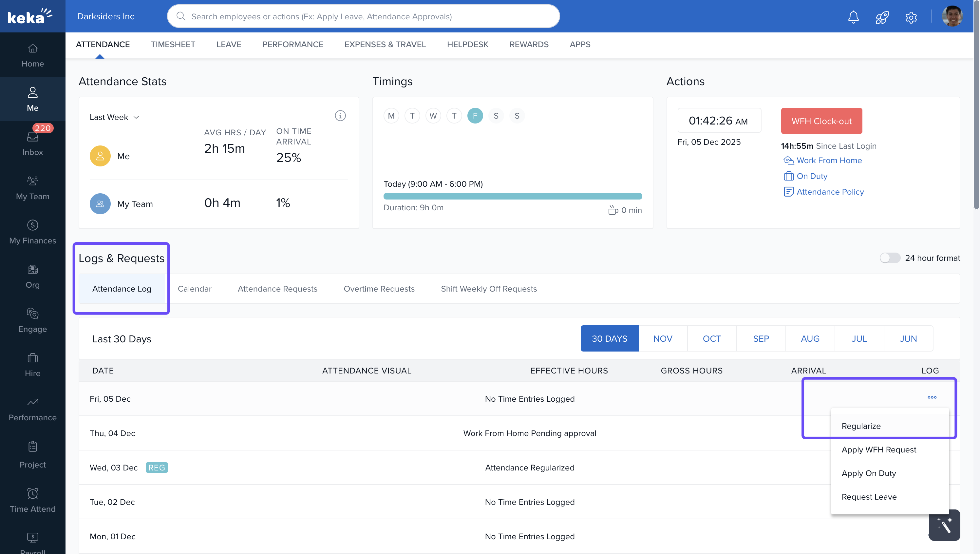Select Friday in the Timings day selector
Image resolution: width=980 pixels, height=554 pixels.
pos(475,116)
